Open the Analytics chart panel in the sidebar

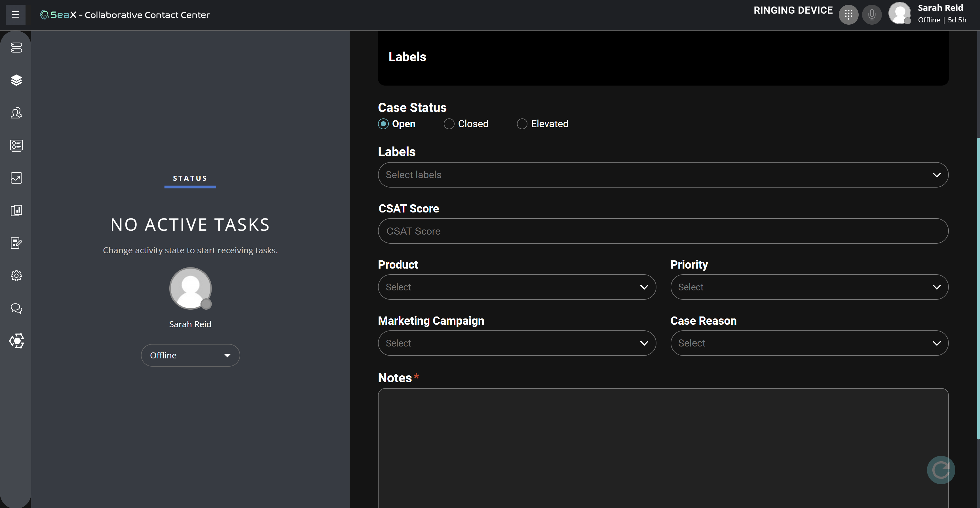pyautogui.click(x=16, y=178)
